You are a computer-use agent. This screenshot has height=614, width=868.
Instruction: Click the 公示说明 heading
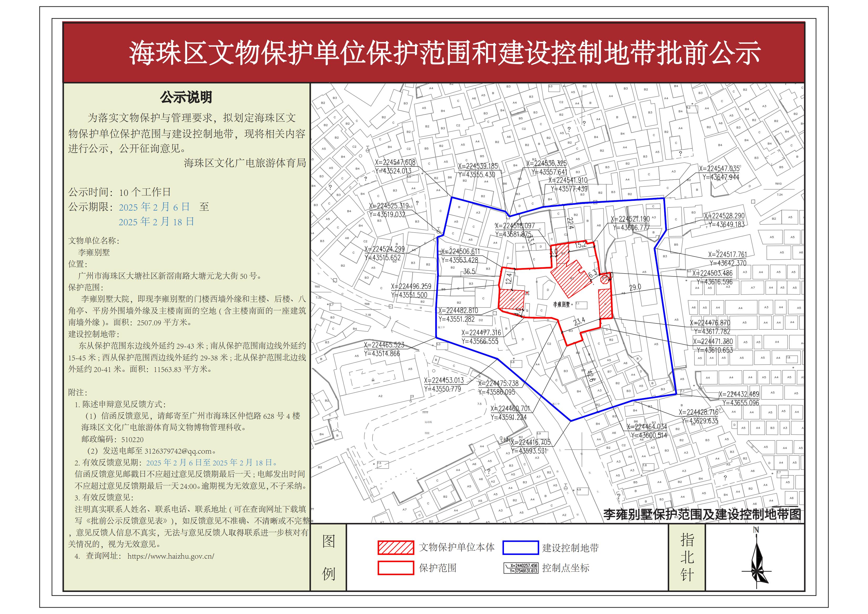(x=186, y=98)
